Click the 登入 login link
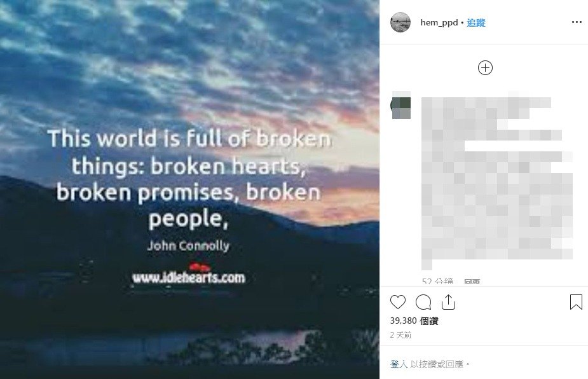588x379 pixels. coord(399,364)
